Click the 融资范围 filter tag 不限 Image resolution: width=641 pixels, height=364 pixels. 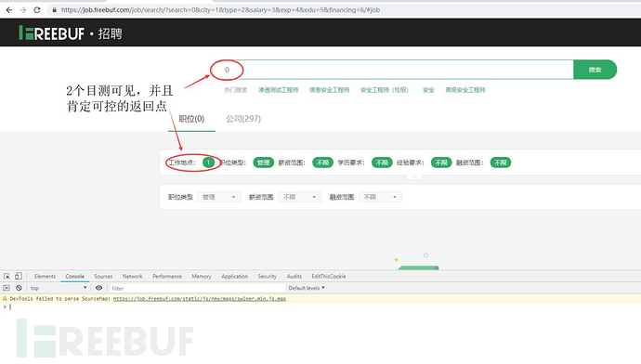[x=501, y=162]
